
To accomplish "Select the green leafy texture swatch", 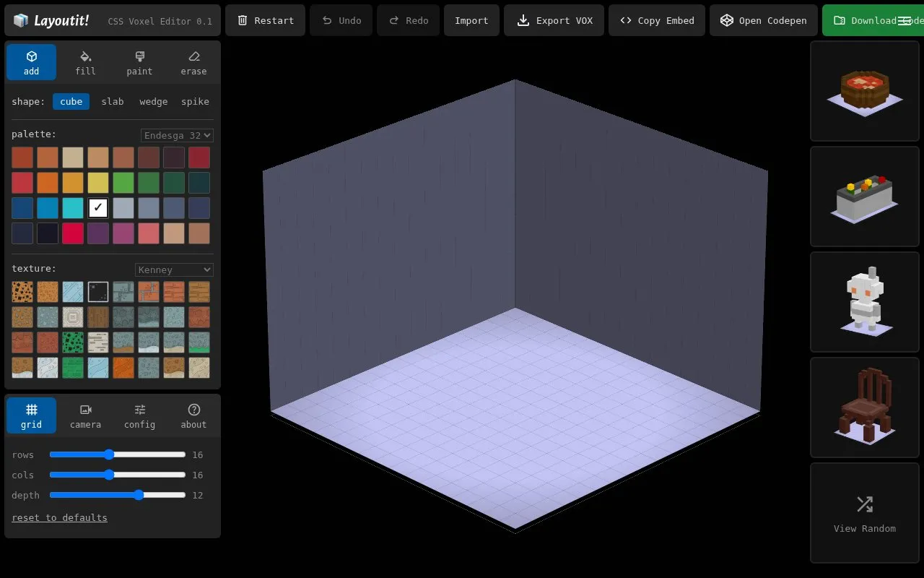I will click(x=73, y=342).
